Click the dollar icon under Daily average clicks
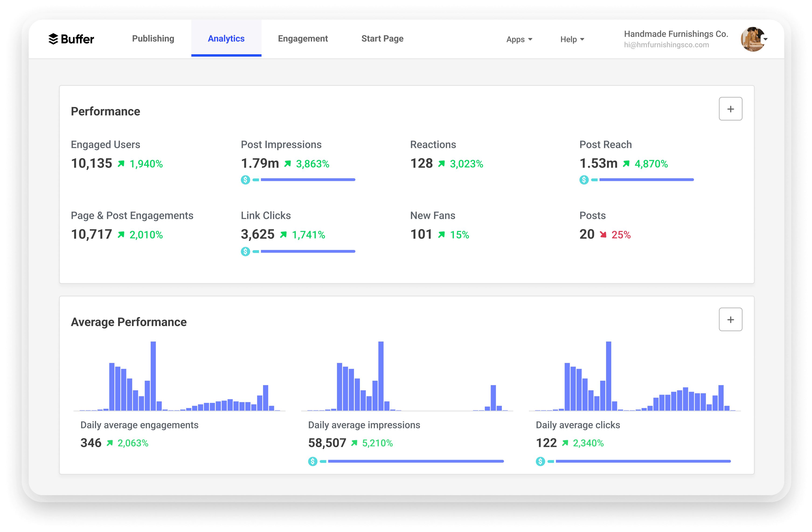Image resolution: width=812 pixels, height=532 pixels. [x=540, y=461]
